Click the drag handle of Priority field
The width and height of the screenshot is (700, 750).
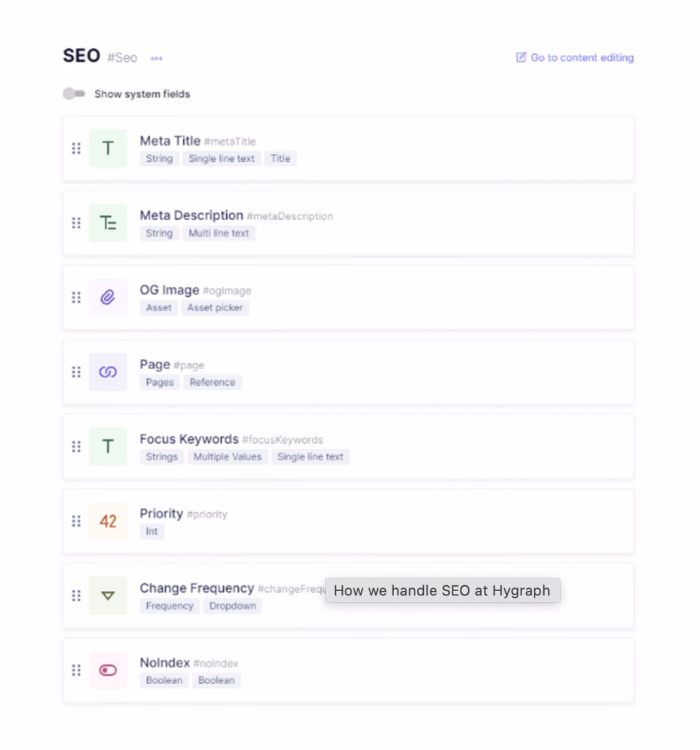(x=76, y=521)
